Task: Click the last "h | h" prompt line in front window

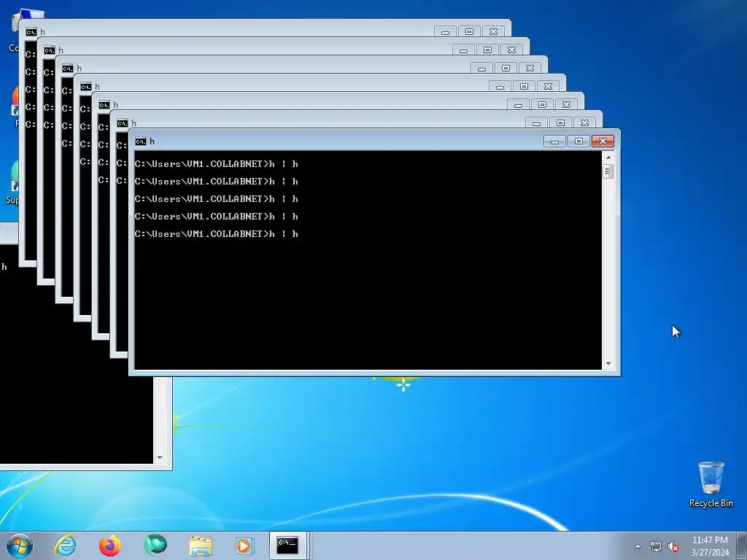Action: (217, 234)
